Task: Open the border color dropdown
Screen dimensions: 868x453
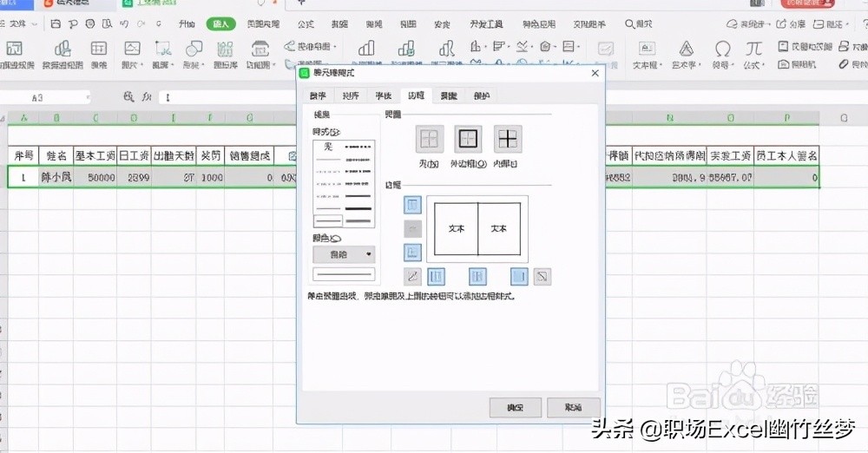Action: tap(345, 254)
